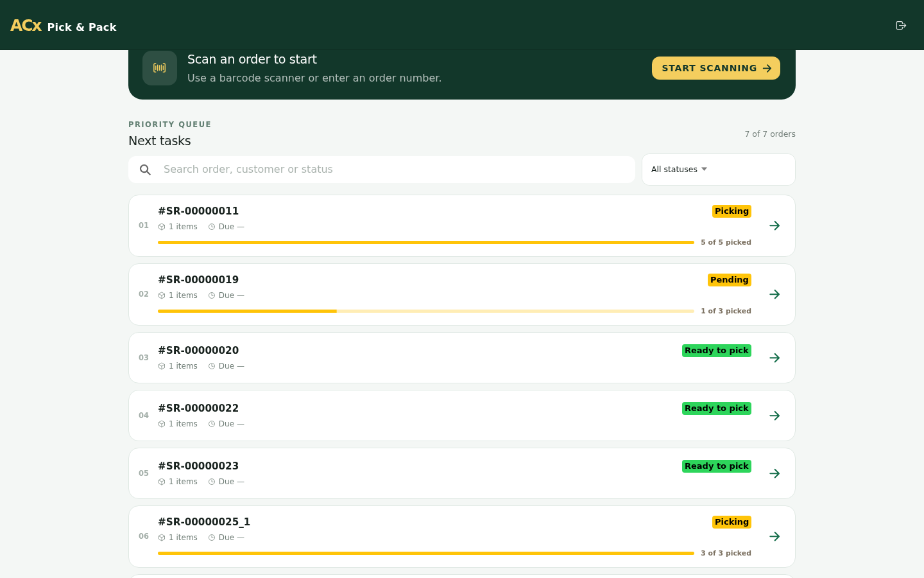Click the PRIORITY QUEUE label
This screenshot has height=578, width=924.
169,125
